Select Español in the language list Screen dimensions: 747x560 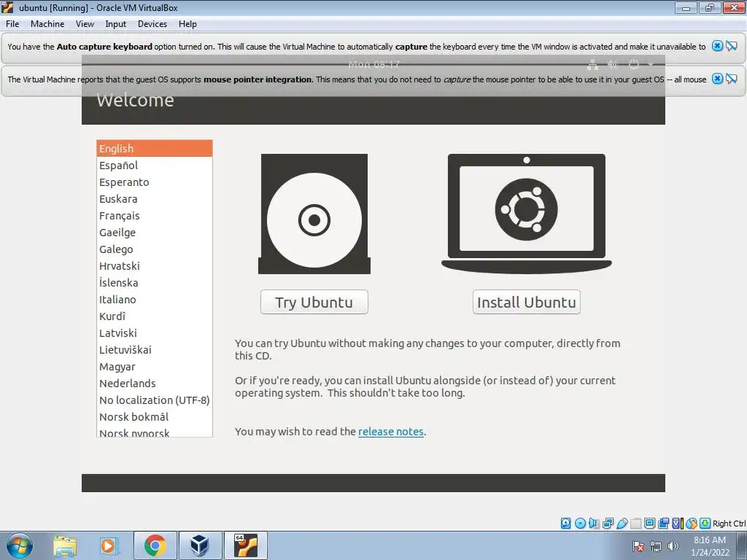click(x=155, y=166)
